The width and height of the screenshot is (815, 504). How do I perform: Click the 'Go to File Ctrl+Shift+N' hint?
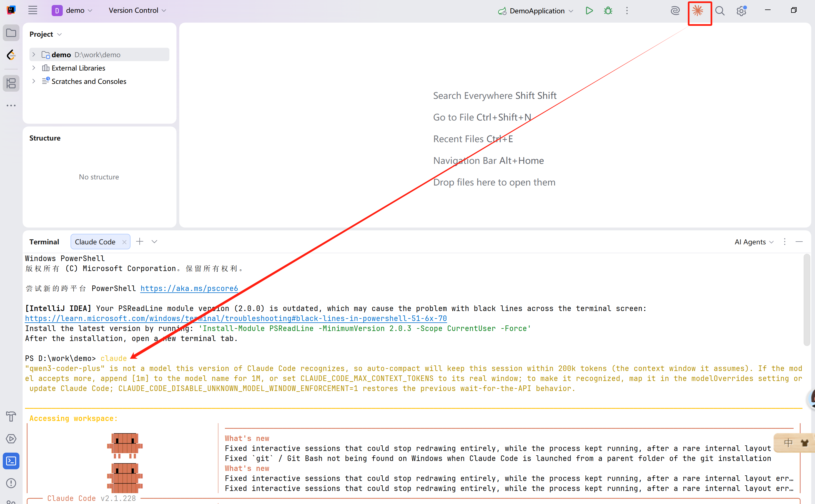pyautogui.click(x=482, y=117)
